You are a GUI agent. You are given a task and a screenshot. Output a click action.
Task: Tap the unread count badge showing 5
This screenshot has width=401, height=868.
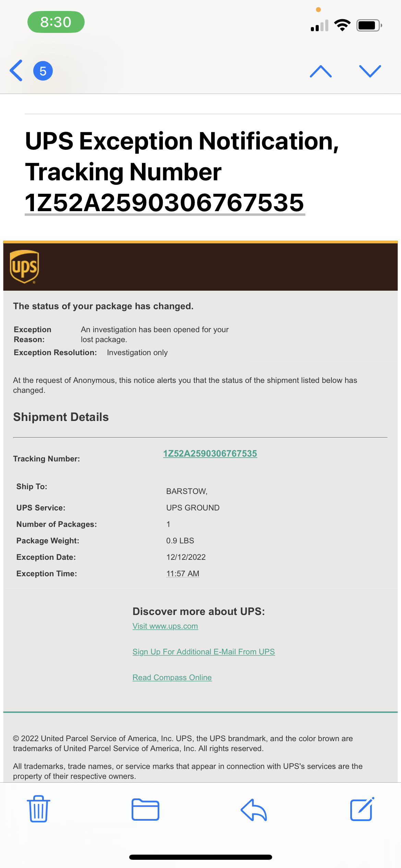(x=43, y=71)
